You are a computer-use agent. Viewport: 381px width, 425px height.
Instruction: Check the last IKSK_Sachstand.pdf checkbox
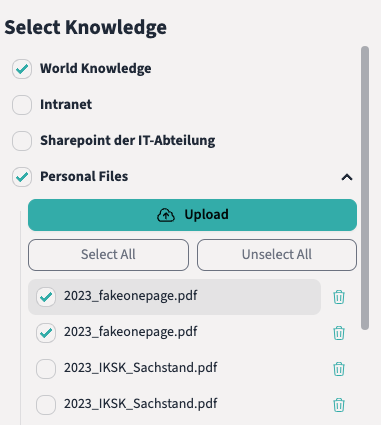tap(46, 405)
